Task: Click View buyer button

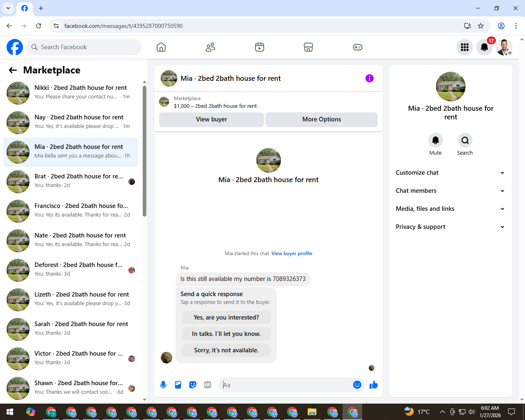Action: [211, 119]
